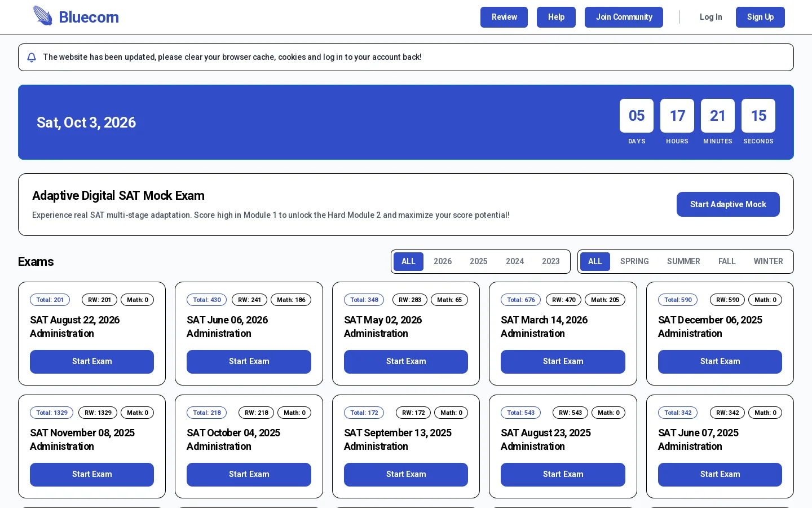This screenshot has width=812, height=508.
Task: Click the Bluecom feather logo icon
Action: click(43, 16)
